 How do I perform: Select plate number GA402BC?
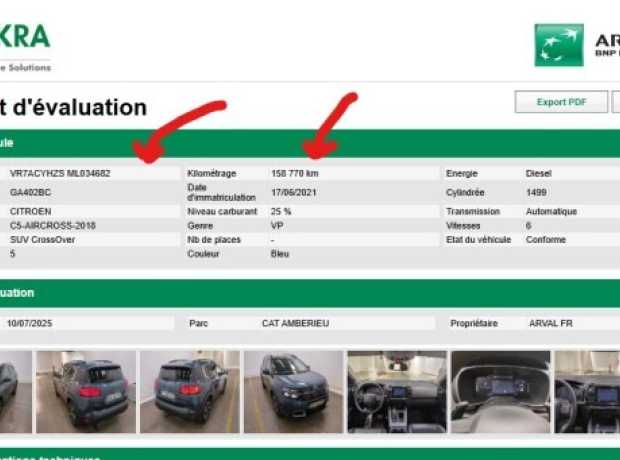tap(30, 192)
